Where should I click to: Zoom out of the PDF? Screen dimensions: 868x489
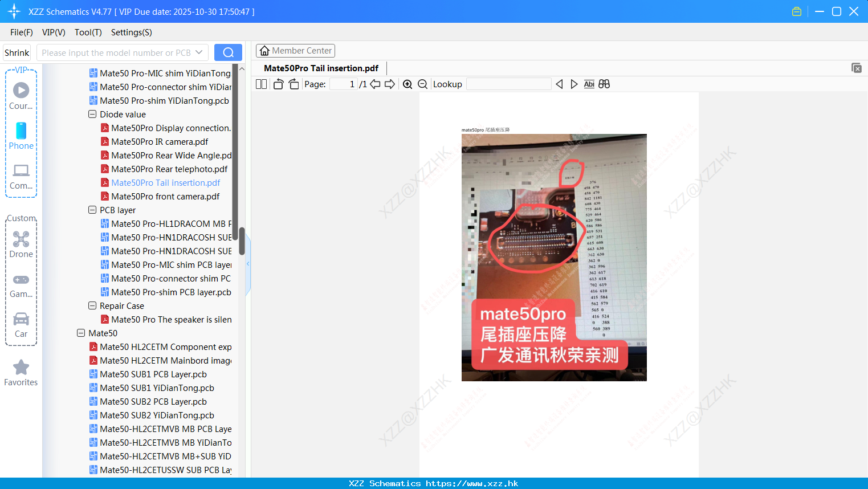click(x=422, y=84)
